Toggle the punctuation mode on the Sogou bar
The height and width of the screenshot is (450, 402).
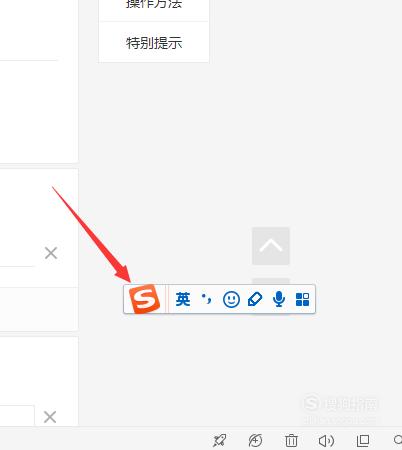206,299
